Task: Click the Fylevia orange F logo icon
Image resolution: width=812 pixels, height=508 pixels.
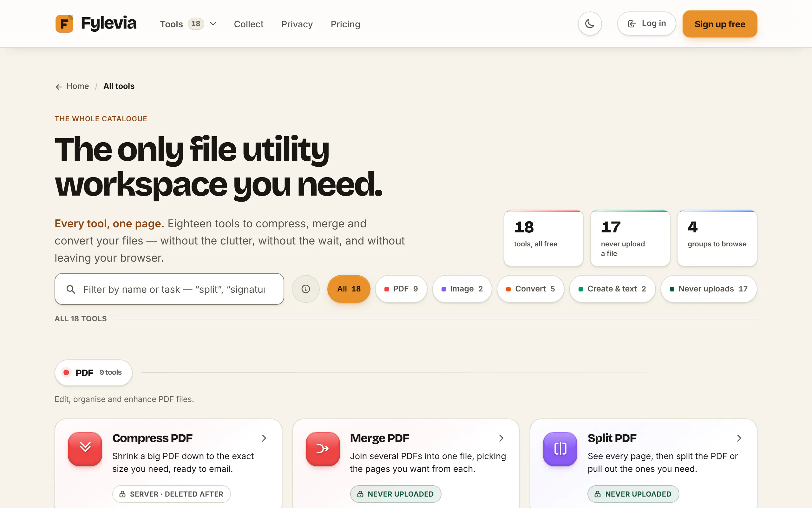Action: coord(64,24)
